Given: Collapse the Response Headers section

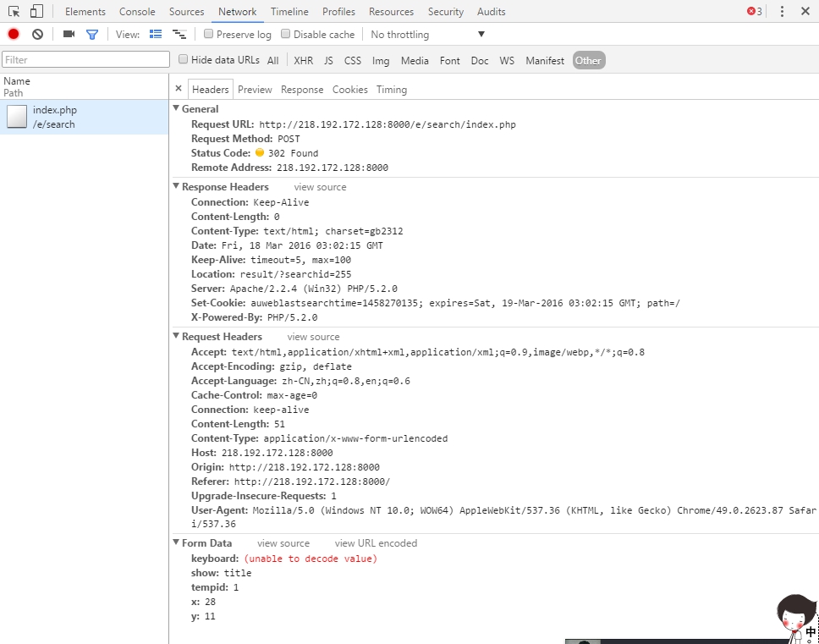Looking at the screenshot, I should point(176,187).
